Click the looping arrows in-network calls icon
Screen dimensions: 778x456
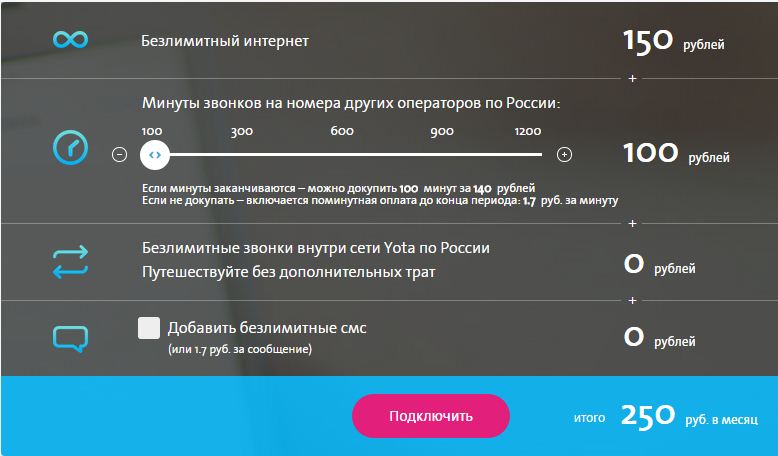point(70,261)
